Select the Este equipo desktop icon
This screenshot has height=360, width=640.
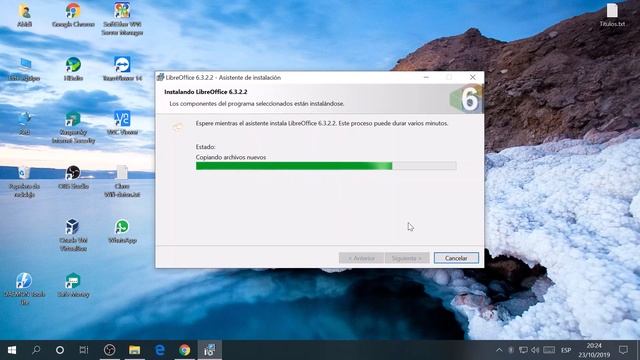24,69
